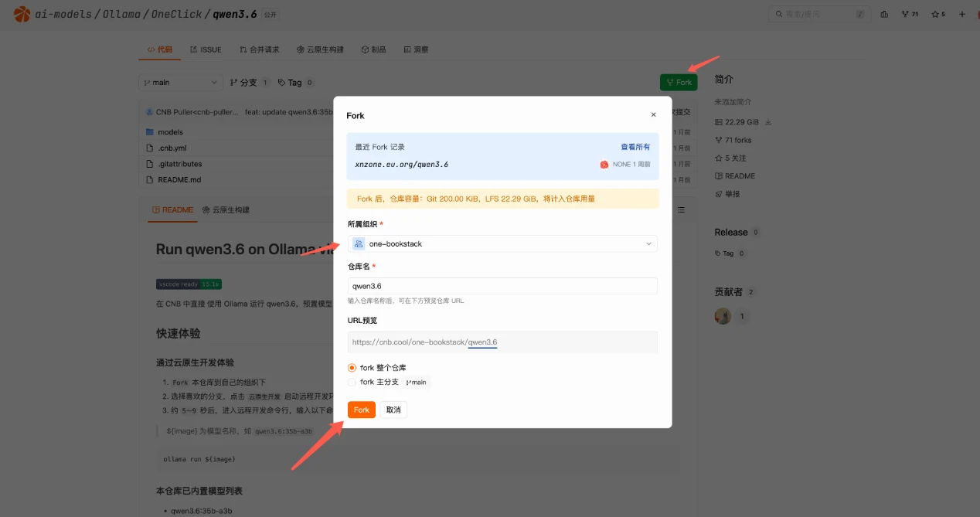Click the green Fork button on repo page

(x=679, y=82)
